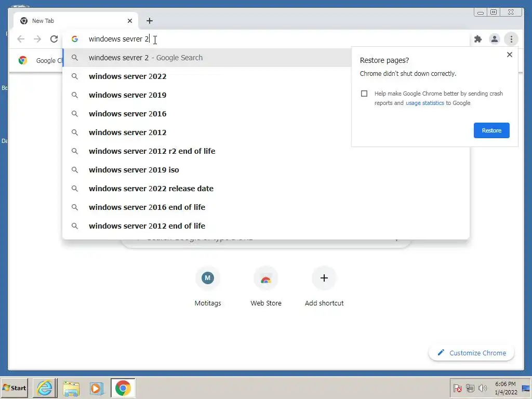This screenshot has width=532, height=399.
Task: Choose 'windows server 2012 end of life' suggestion
Action: 266,225
